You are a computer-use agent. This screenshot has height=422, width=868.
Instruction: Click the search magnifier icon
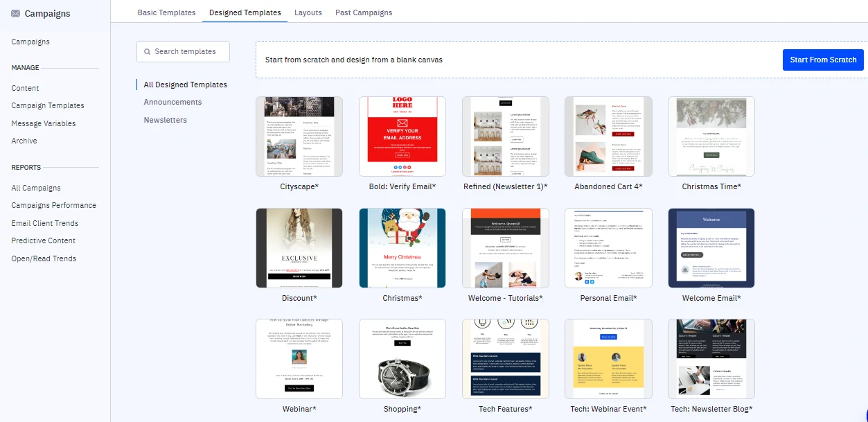147,51
